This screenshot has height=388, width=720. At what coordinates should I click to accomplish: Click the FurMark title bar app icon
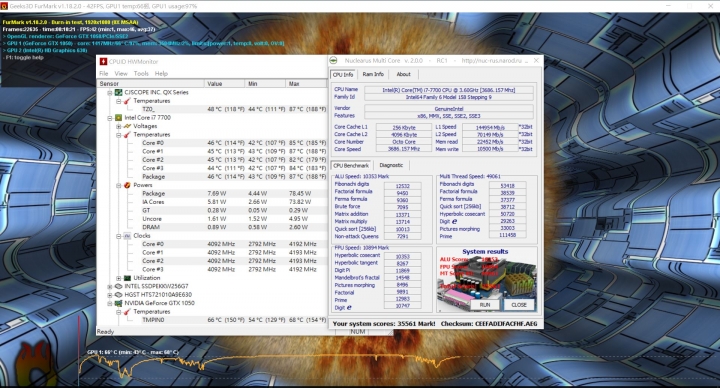tap(4, 6)
